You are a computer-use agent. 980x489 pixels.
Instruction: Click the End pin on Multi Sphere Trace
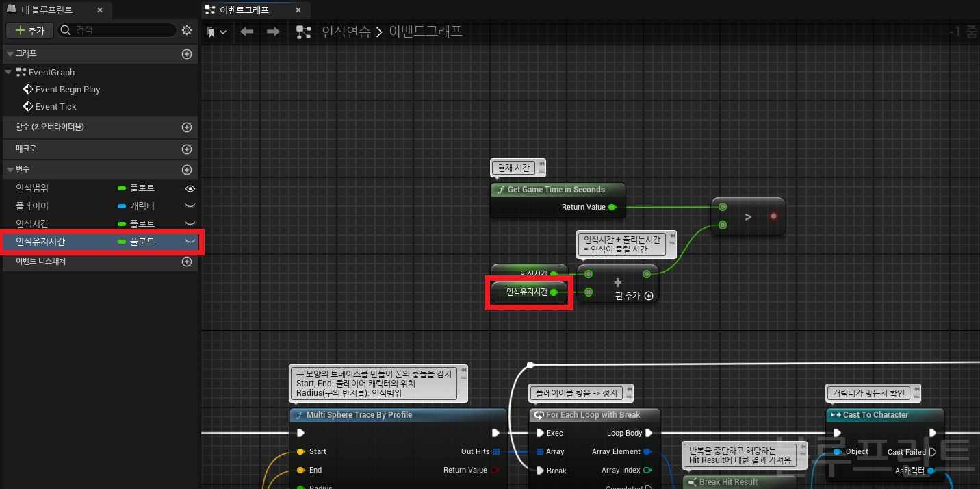tap(300, 470)
